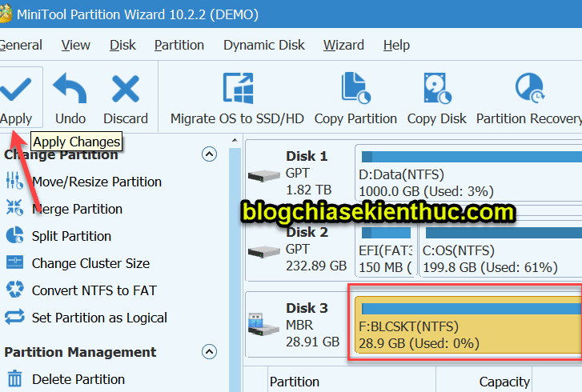Choose Change Cluster Size action

pos(91,263)
